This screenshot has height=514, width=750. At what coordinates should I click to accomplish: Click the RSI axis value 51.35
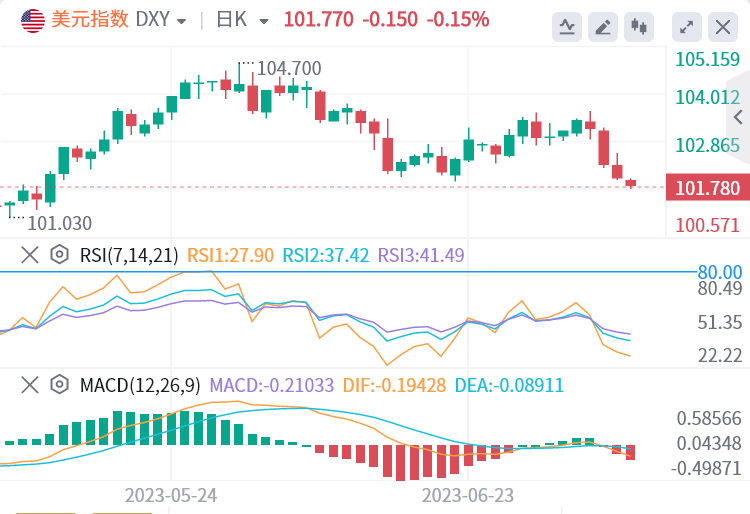point(720,322)
